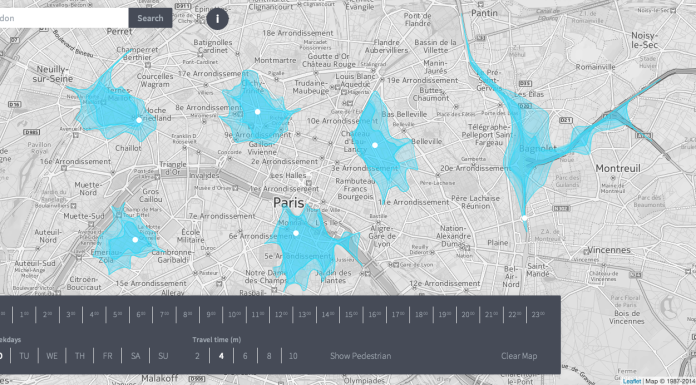This screenshot has width=696, height=385.
Task: Click the white origin marker in 5e Arrondissement
Action: [x=296, y=233]
